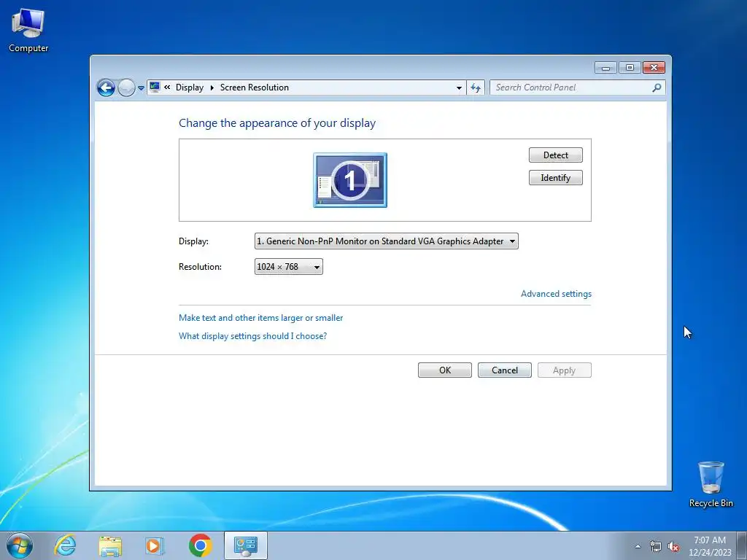This screenshot has height=560, width=747.
Task: Click the Identify button
Action: 555,178
